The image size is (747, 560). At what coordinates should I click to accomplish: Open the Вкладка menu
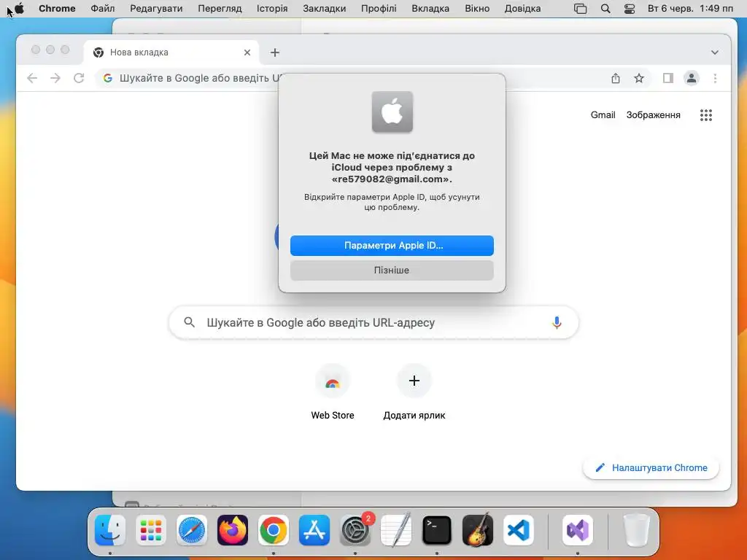point(430,9)
